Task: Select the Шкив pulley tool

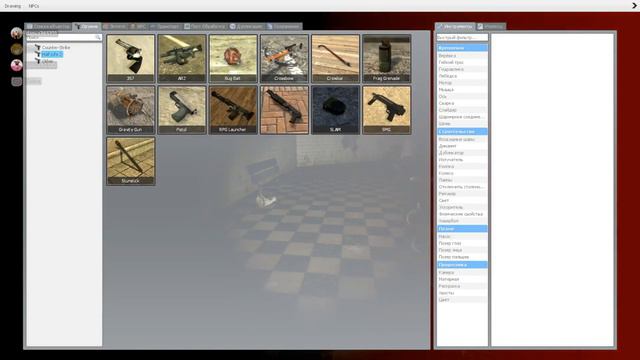Action: point(462,123)
